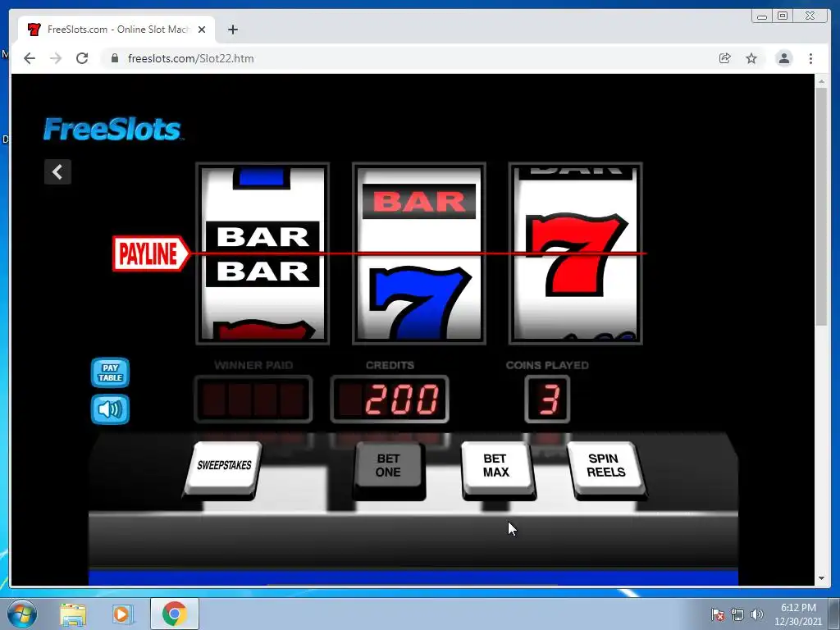The height and width of the screenshot is (630, 840).
Task: Share this page icon
Action: point(725,58)
